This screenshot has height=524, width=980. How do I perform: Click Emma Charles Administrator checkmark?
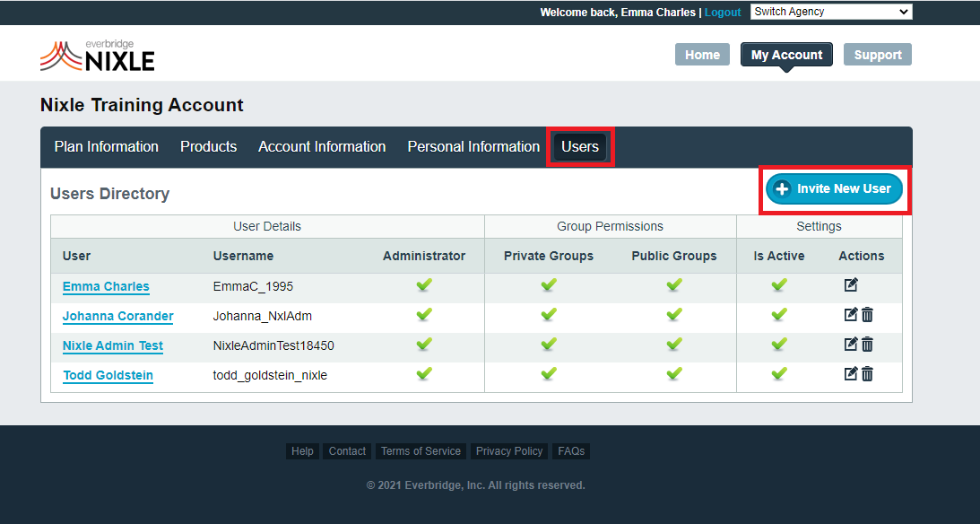[424, 285]
